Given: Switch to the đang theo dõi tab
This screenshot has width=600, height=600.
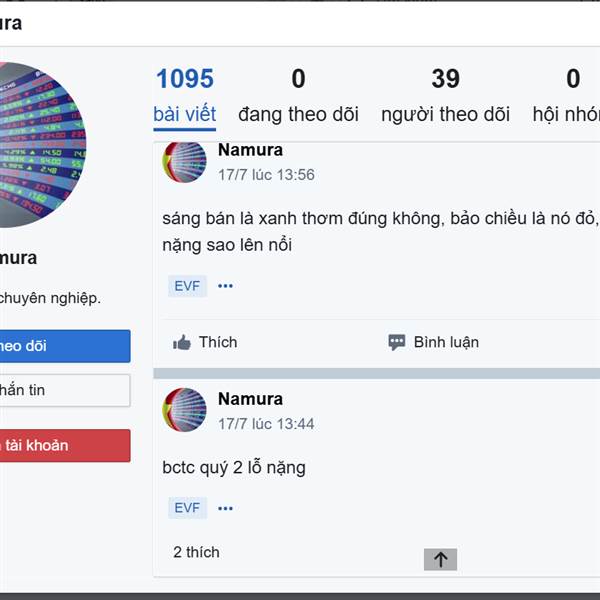Looking at the screenshot, I should 298,95.
